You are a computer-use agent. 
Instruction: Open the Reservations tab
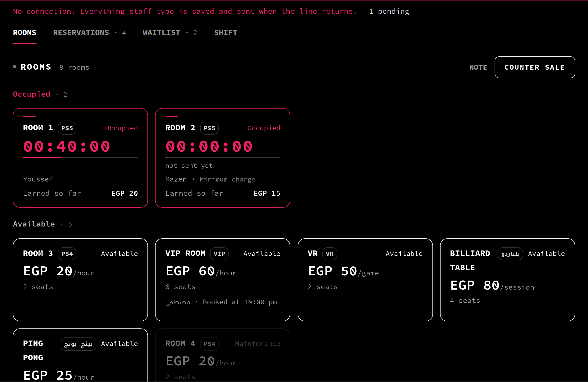pos(89,33)
